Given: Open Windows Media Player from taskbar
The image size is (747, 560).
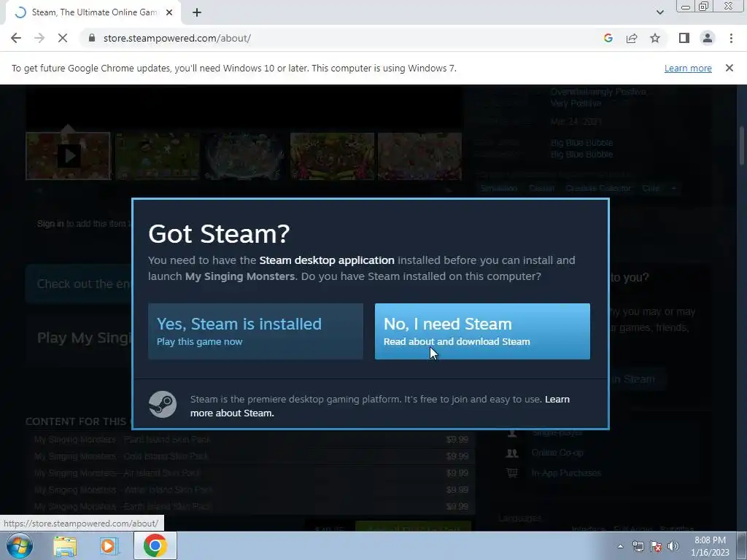Looking at the screenshot, I should 109,545.
